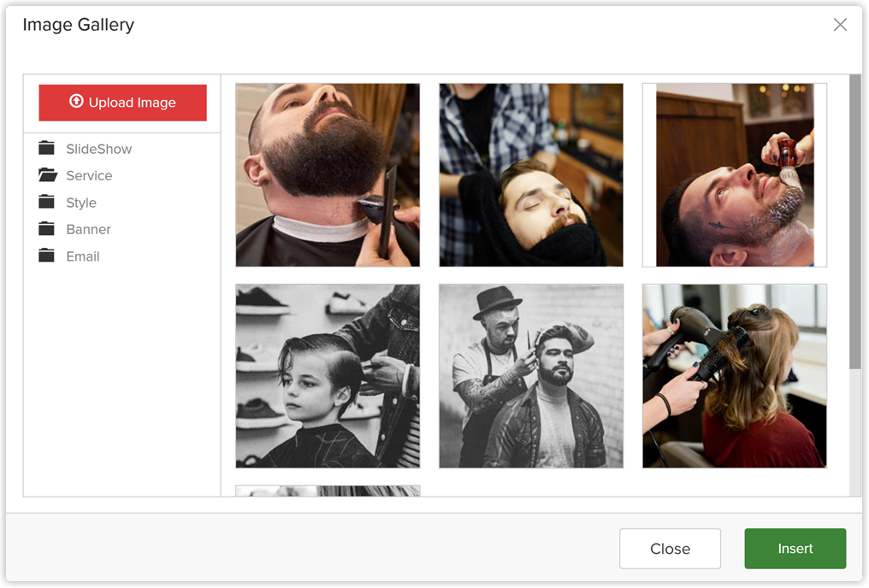Image resolution: width=869 pixels, height=588 pixels.
Task: Open the Style folder label
Action: point(81,203)
